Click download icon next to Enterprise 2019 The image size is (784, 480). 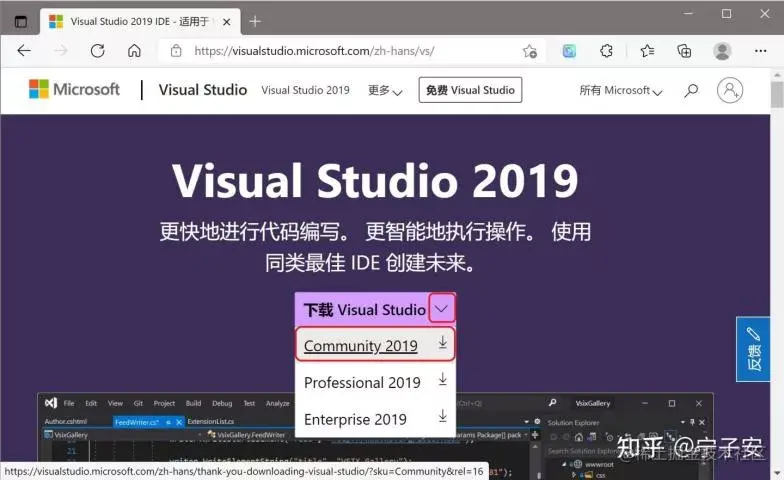coord(442,416)
